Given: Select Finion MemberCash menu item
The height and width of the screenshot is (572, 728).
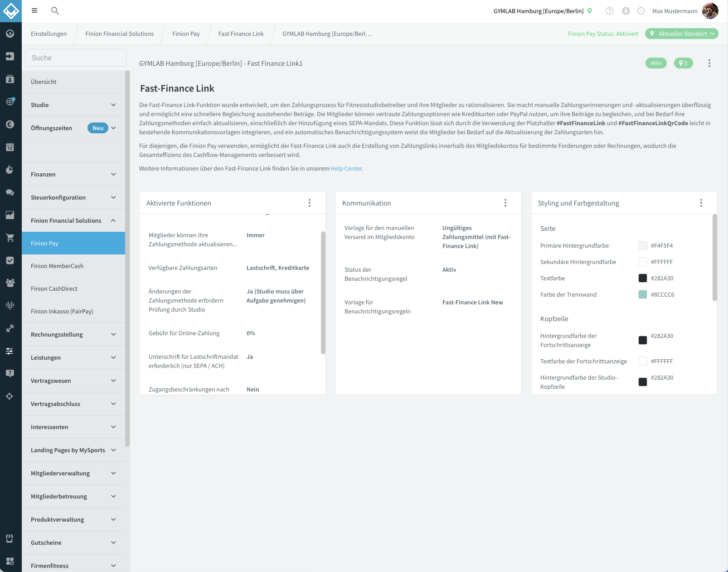Looking at the screenshot, I should pos(73,266).
